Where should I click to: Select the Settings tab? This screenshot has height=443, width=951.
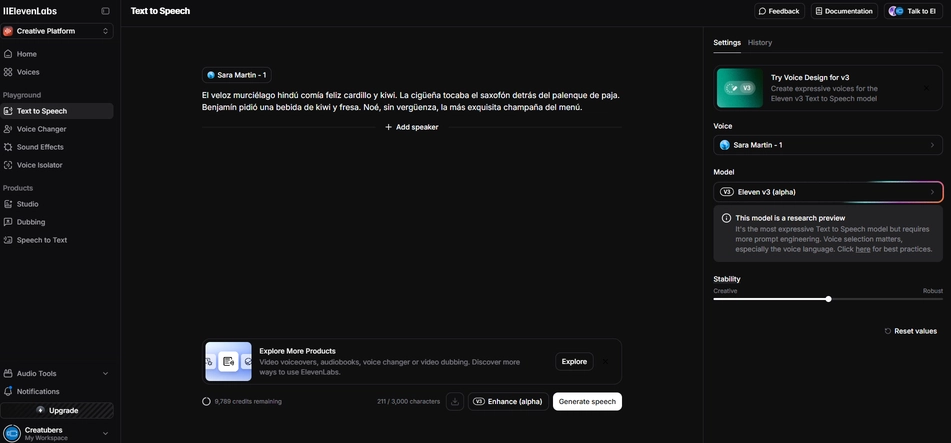coord(727,43)
